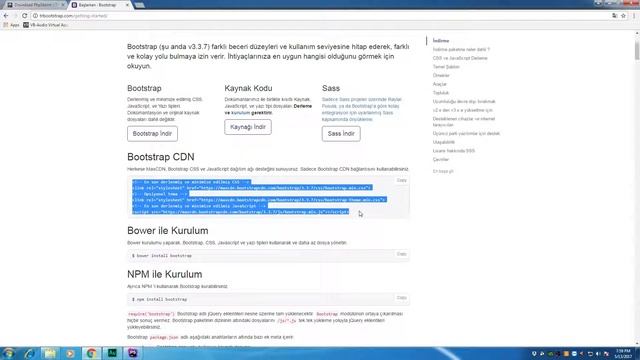Image resolution: width=640 pixels, height=360 pixels.
Task: Open the Araçlar sidebar link
Action: (x=440, y=84)
